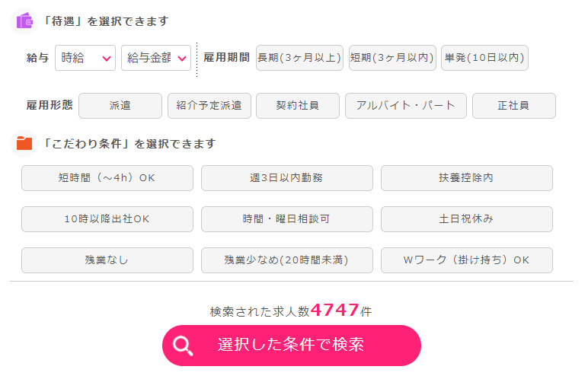The width and height of the screenshot is (588, 376).
Task: Click the 選択した条件で検索 search button
Action: point(292,346)
